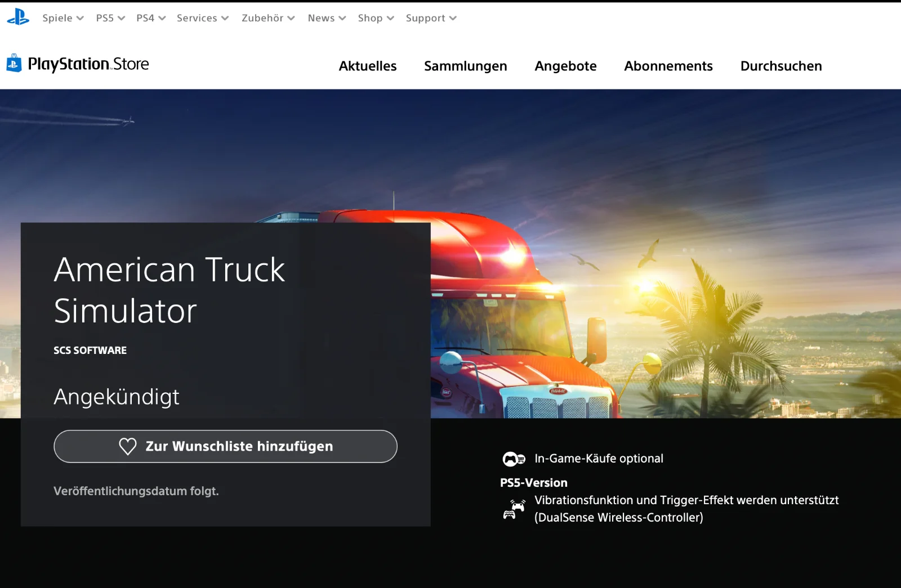901x588 pixels.
Task: Click the PS5-Version heading
Action: pos(534,483)
